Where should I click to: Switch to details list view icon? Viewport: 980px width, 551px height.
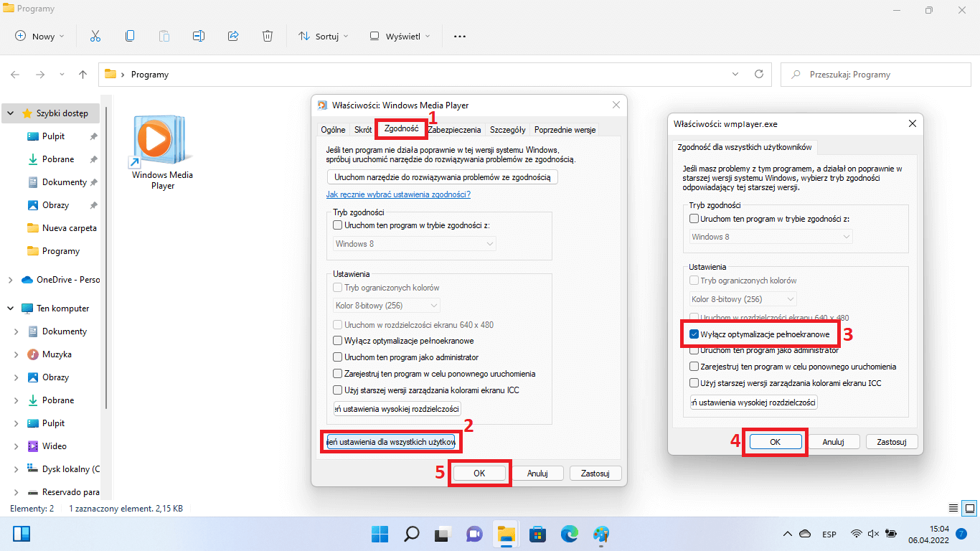(x=953, y=508)
